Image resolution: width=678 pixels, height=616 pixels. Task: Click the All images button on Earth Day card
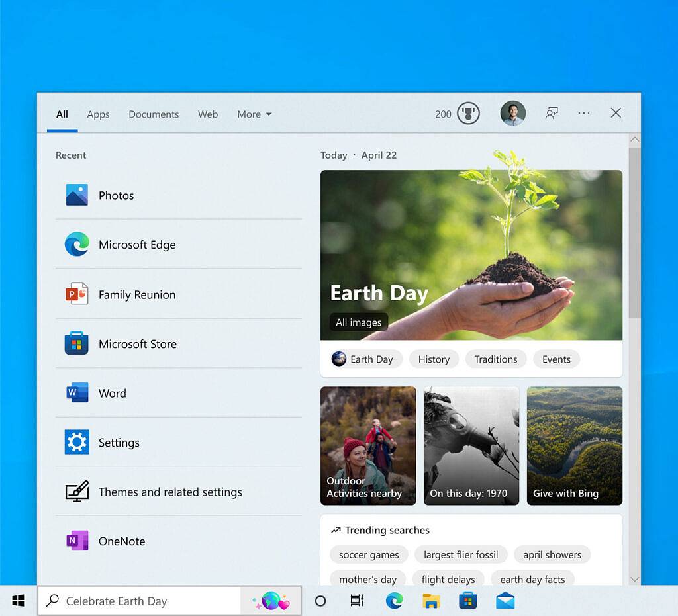358,322
